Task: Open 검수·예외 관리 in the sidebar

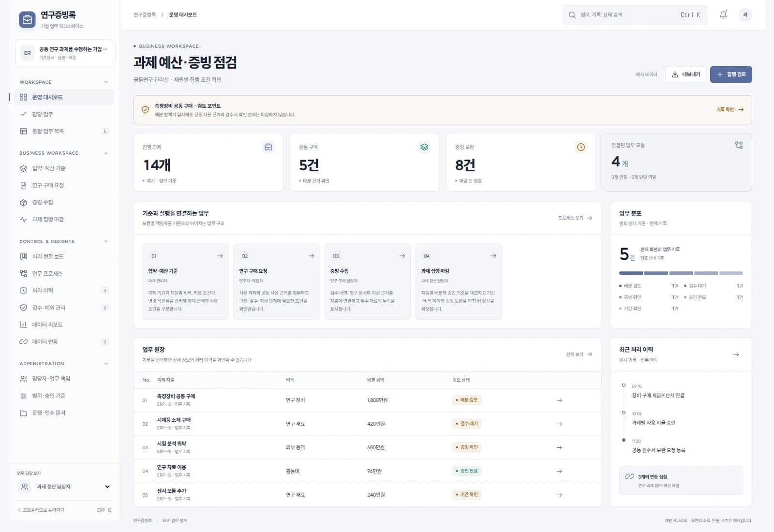Action: [x=64, y=308]
